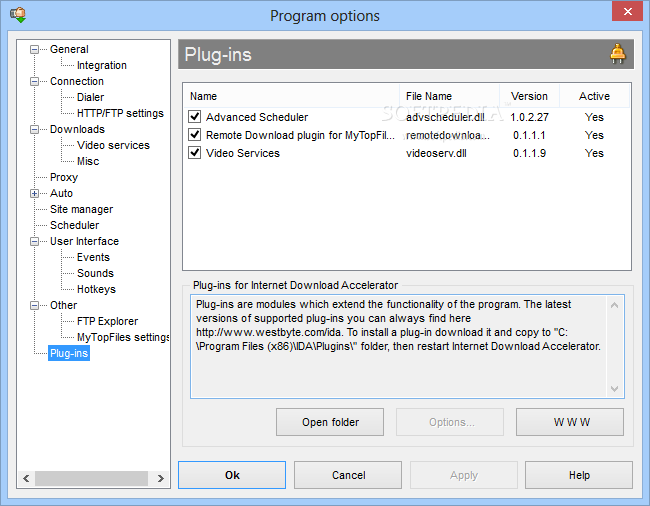Click the plug icon in the Plug-ins header
Viewport: 650px width, 506px height.
618,54
